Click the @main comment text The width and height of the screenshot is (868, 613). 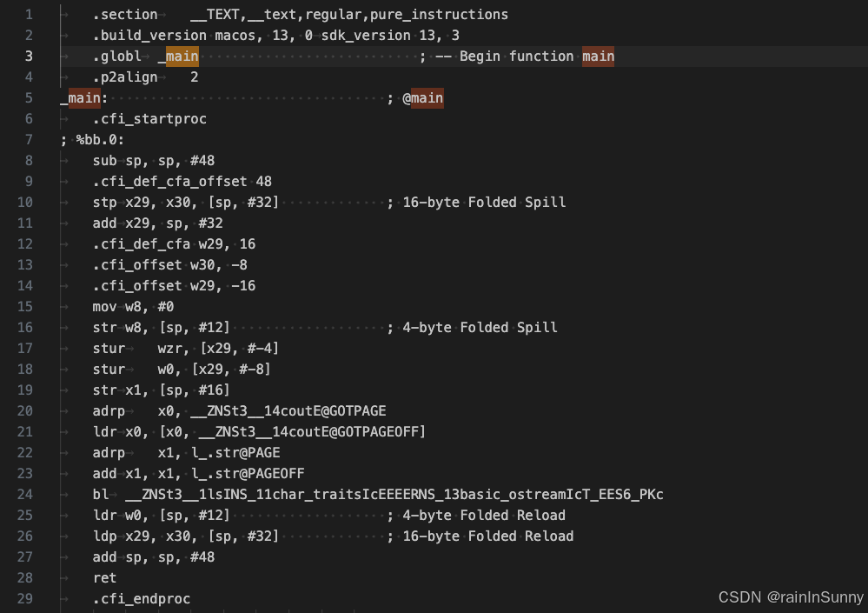[x=423, y=98]
